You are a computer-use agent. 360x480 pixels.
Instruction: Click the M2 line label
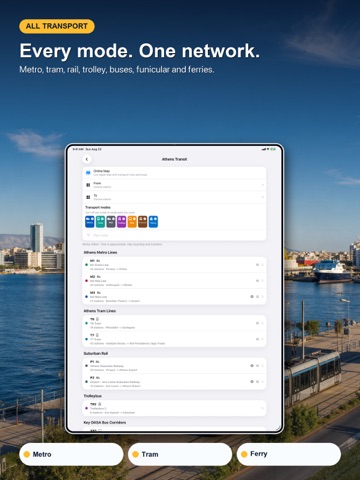point(92,277)
